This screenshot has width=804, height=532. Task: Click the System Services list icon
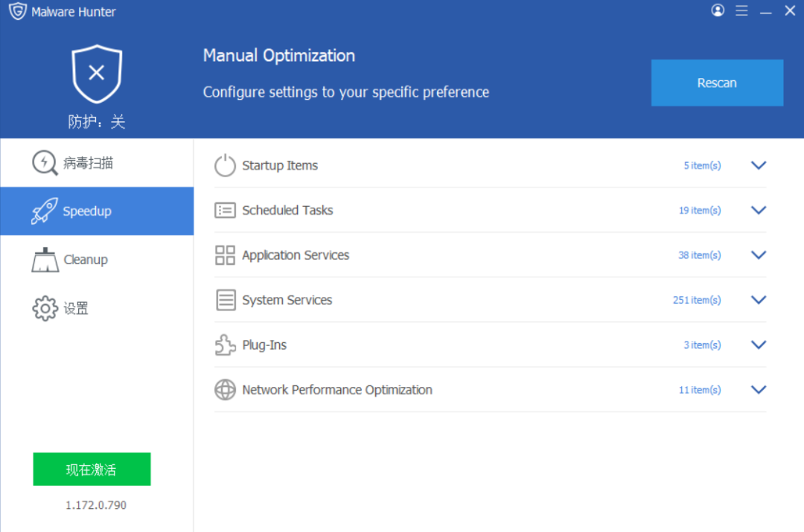[x=225, y=299]
